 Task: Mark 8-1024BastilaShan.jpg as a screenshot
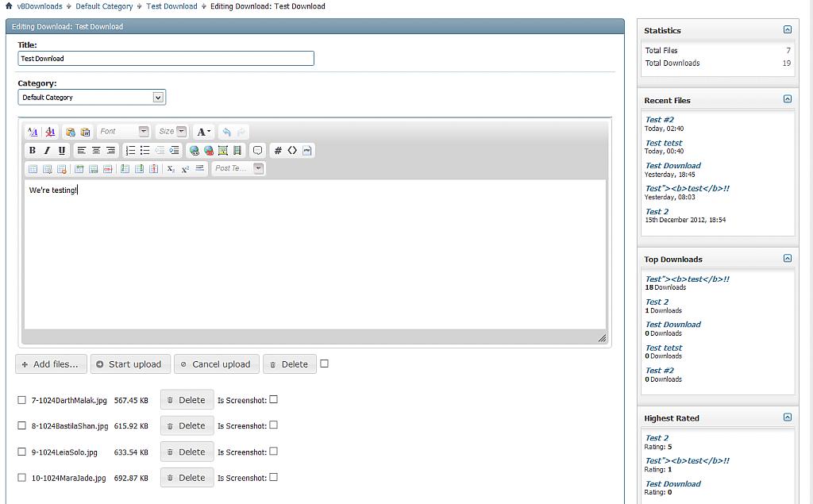[273, 425]
